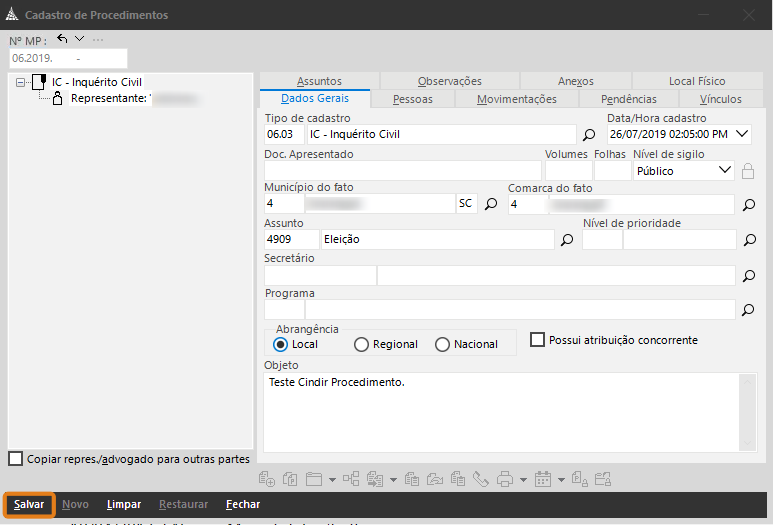The image size is (773, 525).
Task: Select IC - Inquérito Civil tree item
Action: 97,82
